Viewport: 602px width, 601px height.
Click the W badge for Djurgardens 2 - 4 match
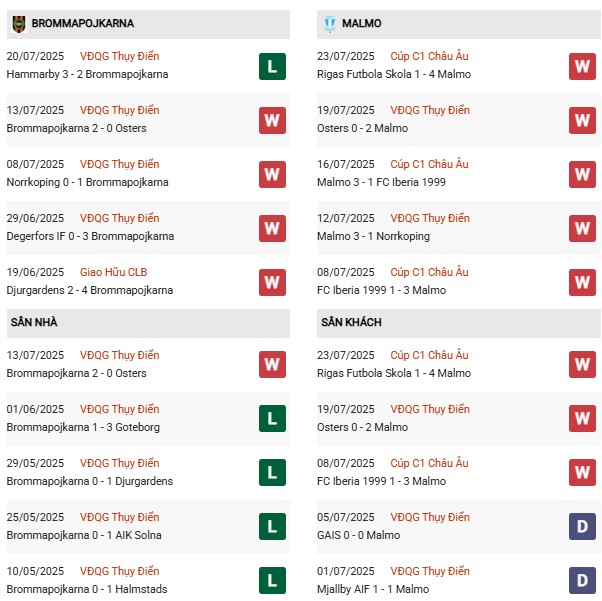pos(272,282)
